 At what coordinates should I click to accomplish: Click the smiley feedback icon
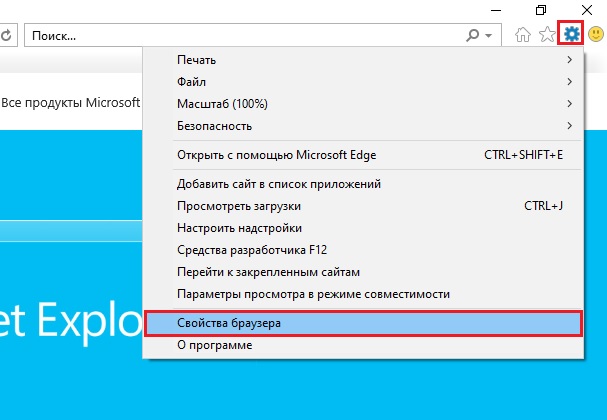point(596,34)
